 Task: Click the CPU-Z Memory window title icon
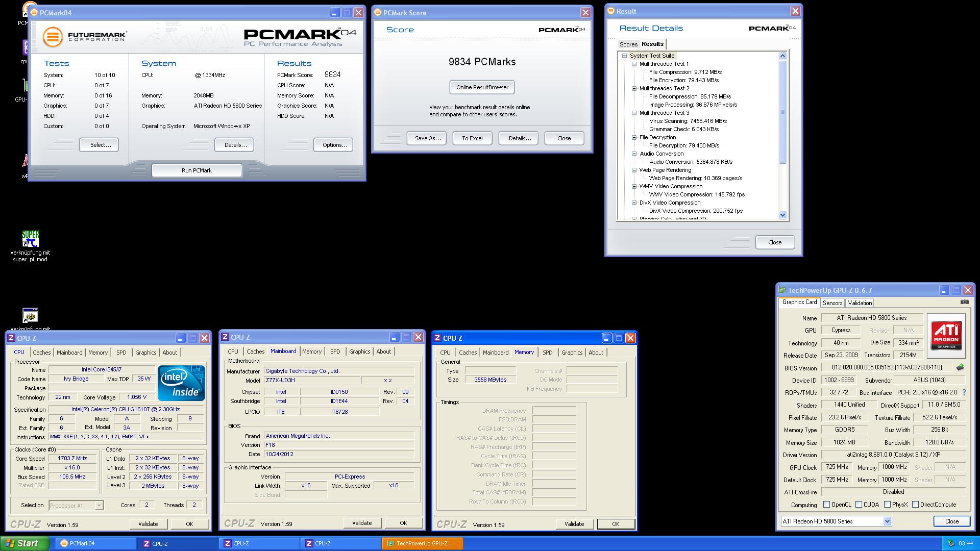tap(437, 338)
